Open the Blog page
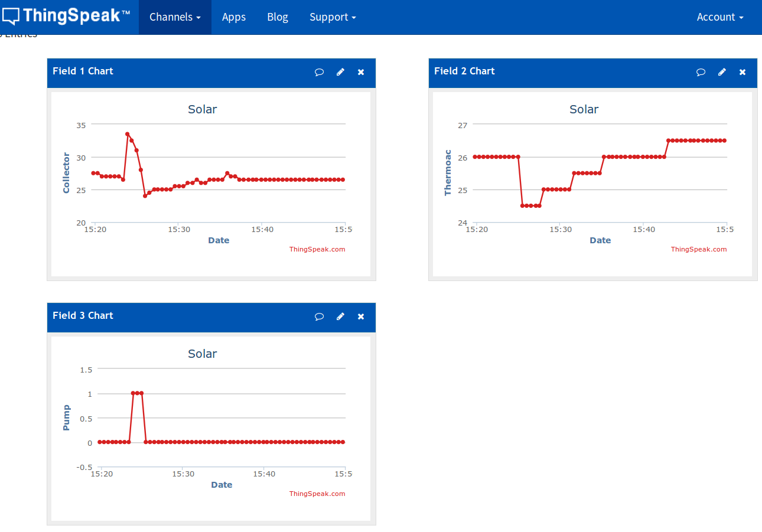 (x=278, y=17)
